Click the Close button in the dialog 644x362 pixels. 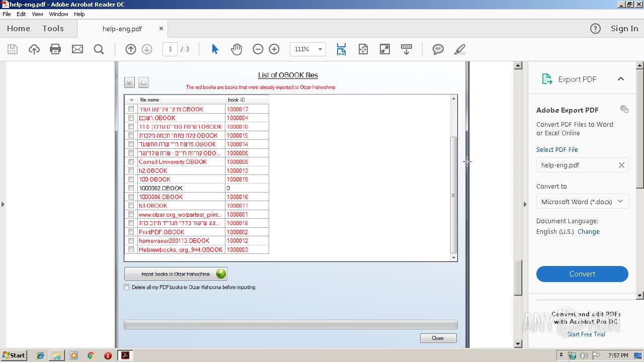coord(438,338)
